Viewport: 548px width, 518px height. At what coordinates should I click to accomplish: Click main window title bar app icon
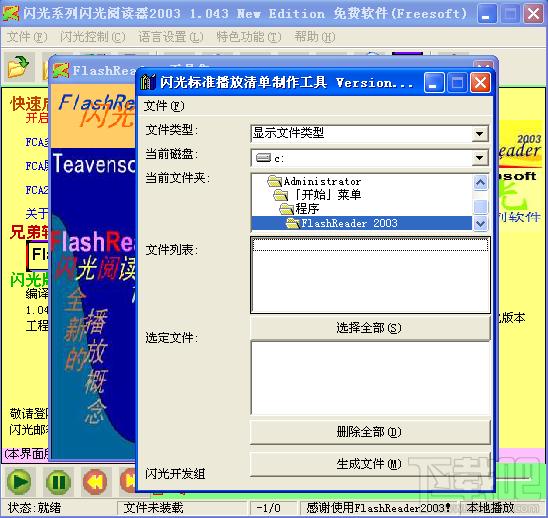coord(11,14)
